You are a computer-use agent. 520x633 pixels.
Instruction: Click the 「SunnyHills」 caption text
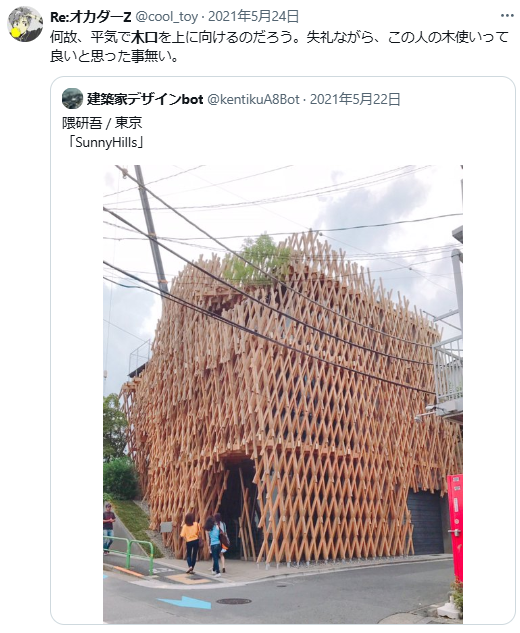[x=106, y=143]
